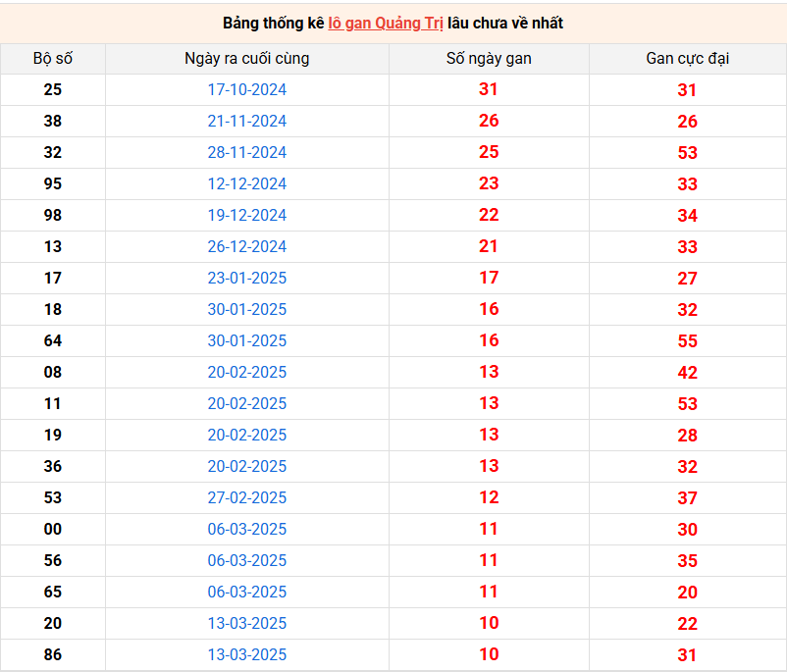Click the 'Bộ số' column header
The image size is (787, 672).
click(x=53, y=59)
